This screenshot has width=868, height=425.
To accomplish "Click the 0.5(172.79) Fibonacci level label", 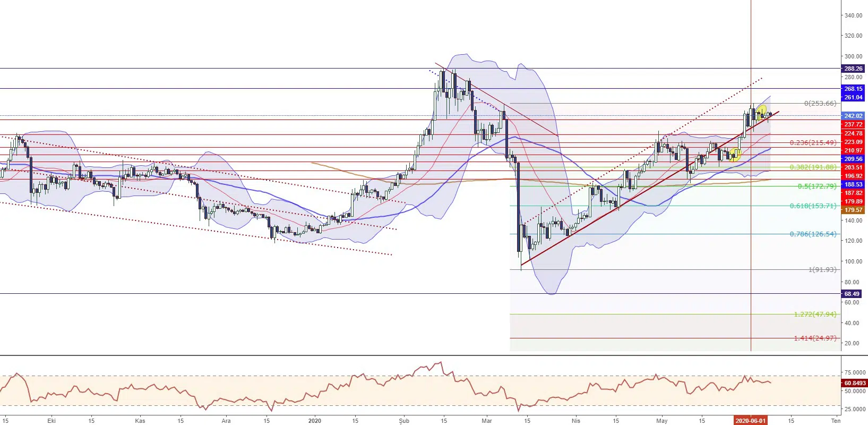I will click(817, 186).
